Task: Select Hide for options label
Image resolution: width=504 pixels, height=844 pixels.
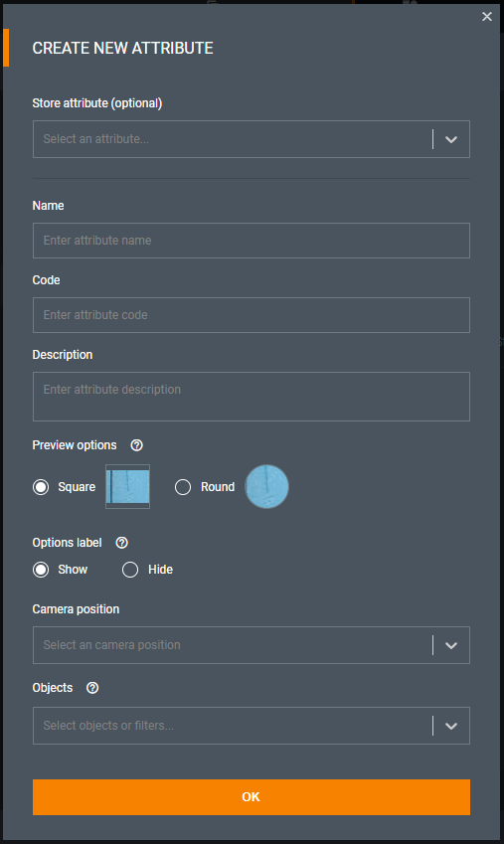Action: (x=130, y=570)
